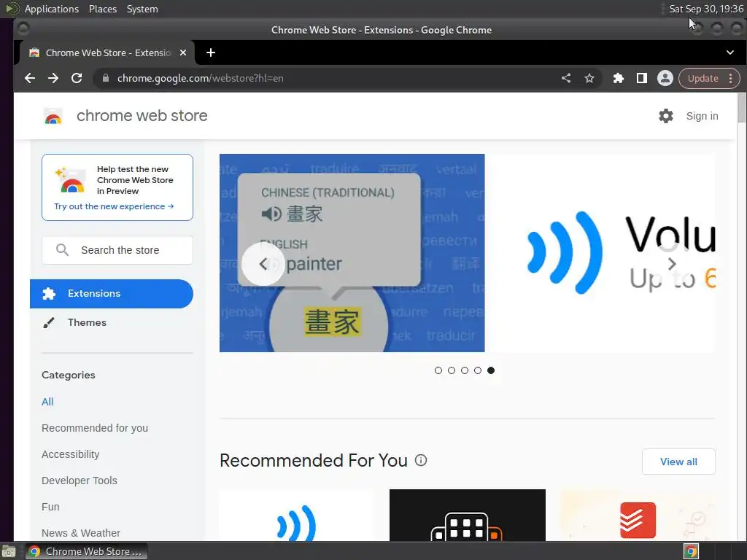Reload the Chrome Web Store page

click(76, 78)
